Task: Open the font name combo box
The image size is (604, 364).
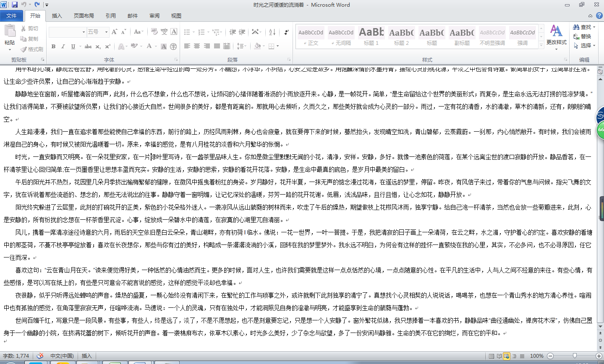Action: 67,32
